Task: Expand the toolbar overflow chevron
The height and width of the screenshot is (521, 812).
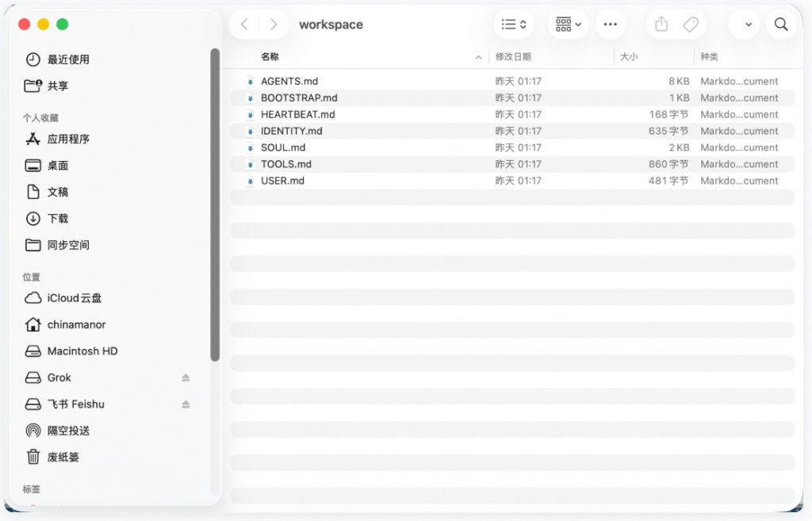Action: [748, 25]
